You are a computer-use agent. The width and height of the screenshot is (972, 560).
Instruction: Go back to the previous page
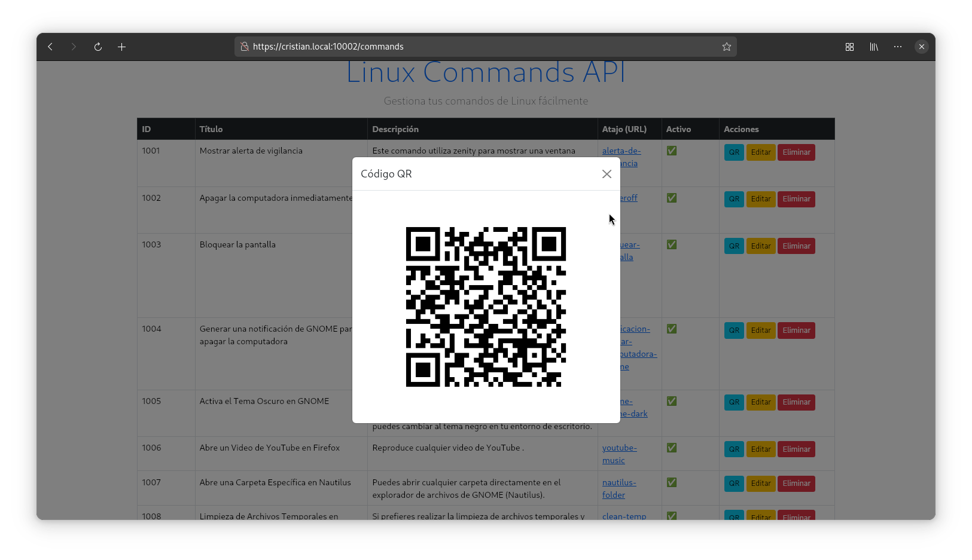pyautogui.click(x=50, y=47)
